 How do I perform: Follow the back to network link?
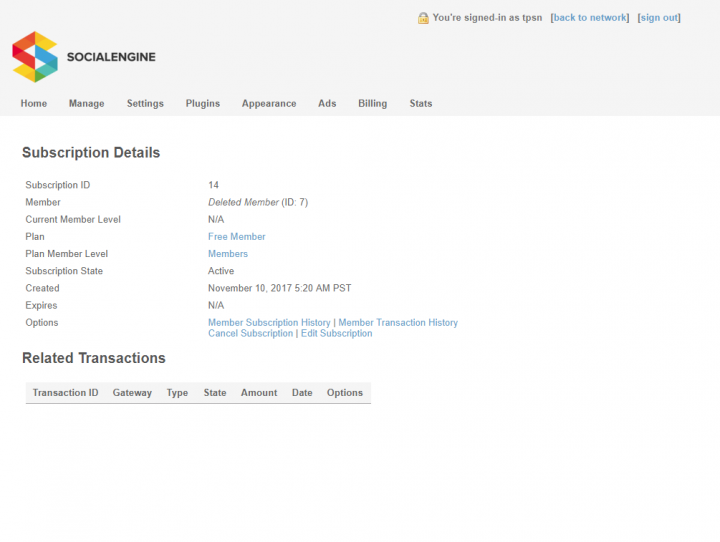click(x=590, y=17)
